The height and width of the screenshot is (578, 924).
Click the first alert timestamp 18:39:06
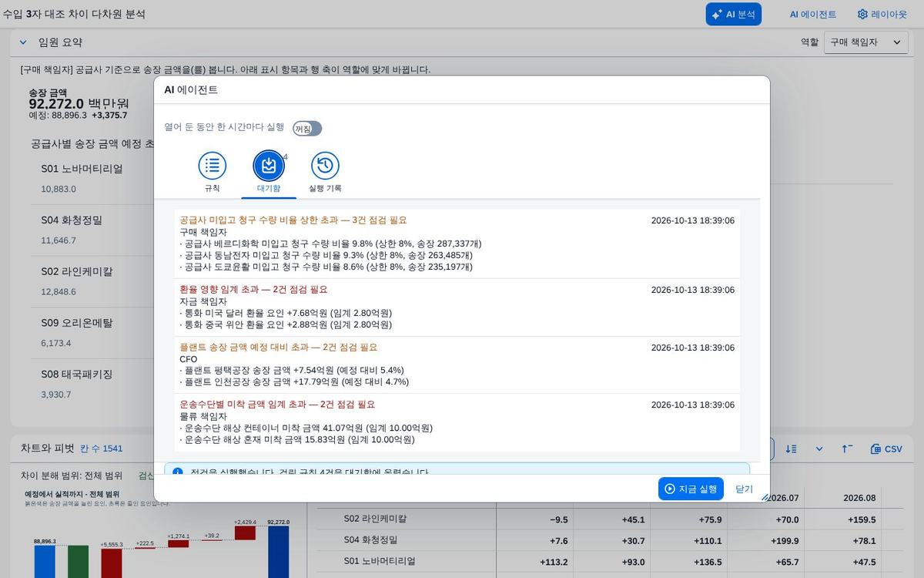[693, 220]
